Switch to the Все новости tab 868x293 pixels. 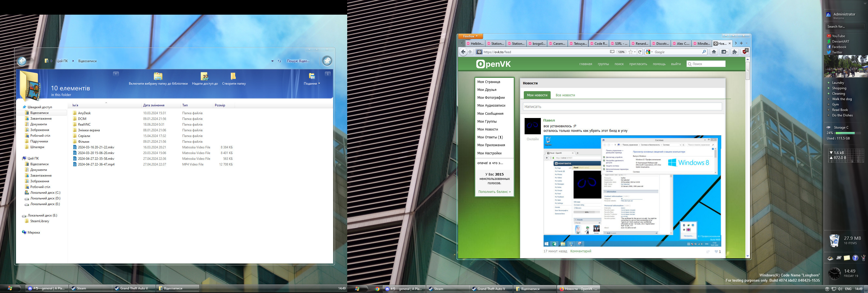coord(565,95)
